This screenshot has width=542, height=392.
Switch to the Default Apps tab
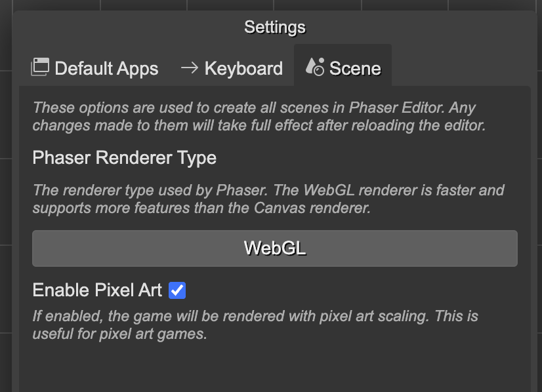coord(106,68)
